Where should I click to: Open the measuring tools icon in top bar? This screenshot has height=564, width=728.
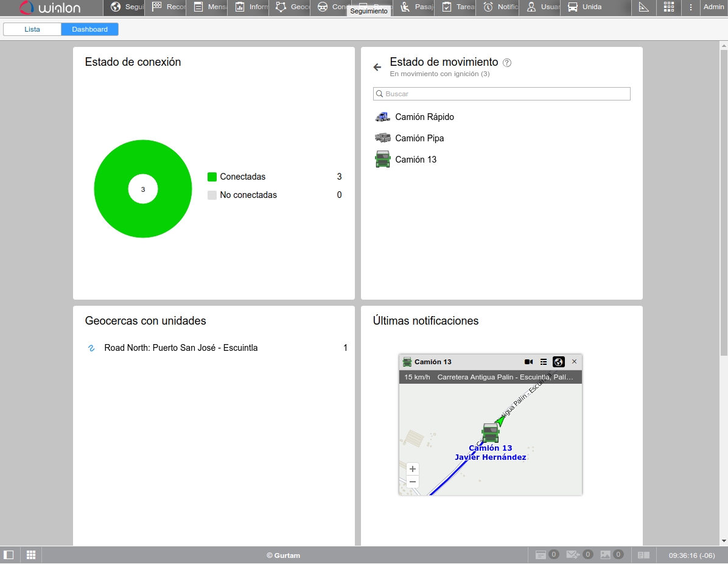(x=643, y=7)
